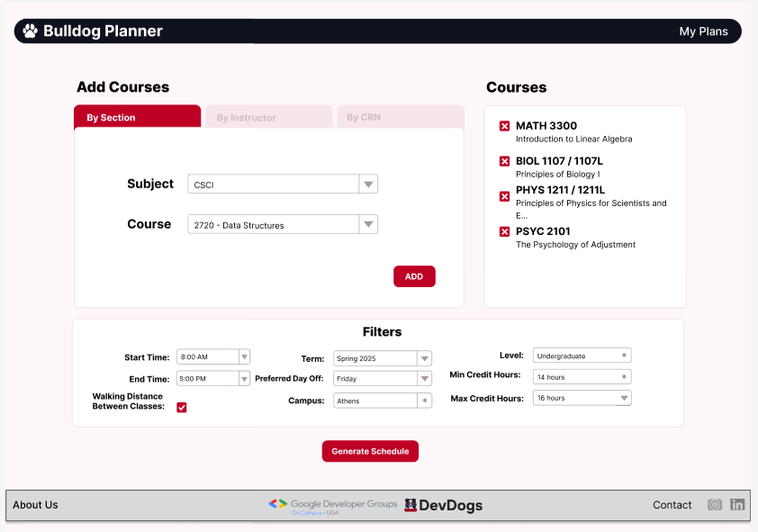Image resolution: width=758 pixels, height=532 pixels.
Task: Click the Bulldog Planner paw logo
Action: point(31,32)
